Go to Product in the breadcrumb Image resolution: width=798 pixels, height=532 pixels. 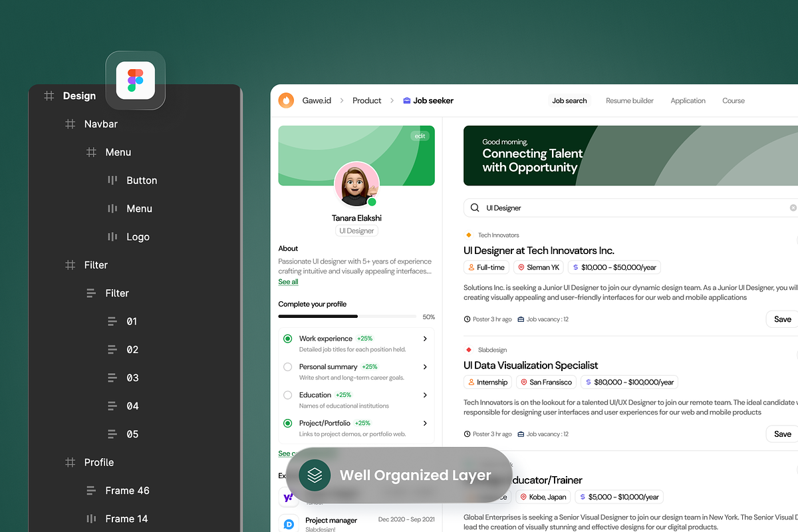click(x=367, y=100)
